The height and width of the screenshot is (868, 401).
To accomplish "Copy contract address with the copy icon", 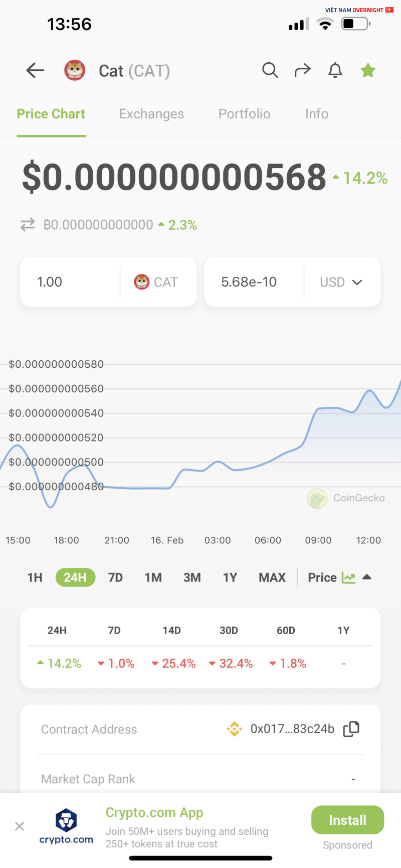I will point(351,729).
